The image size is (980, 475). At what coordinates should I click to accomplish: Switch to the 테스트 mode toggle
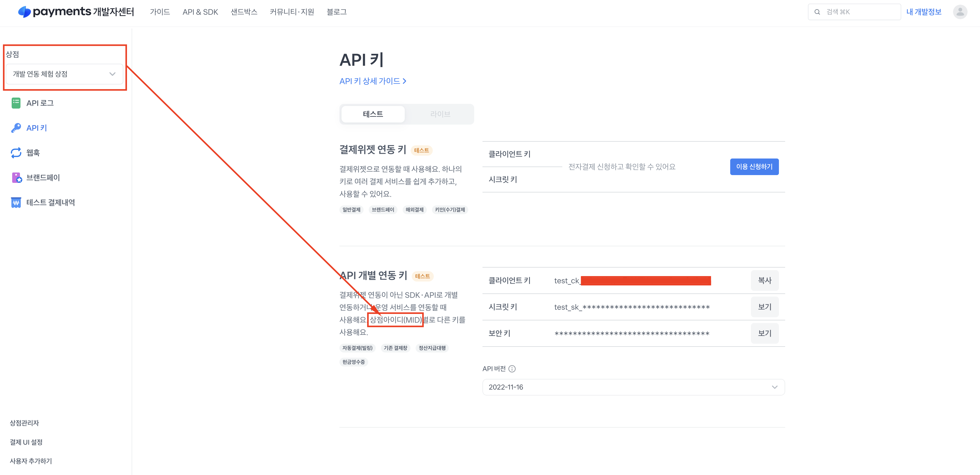pyautogui.click(x=373, y=114)
